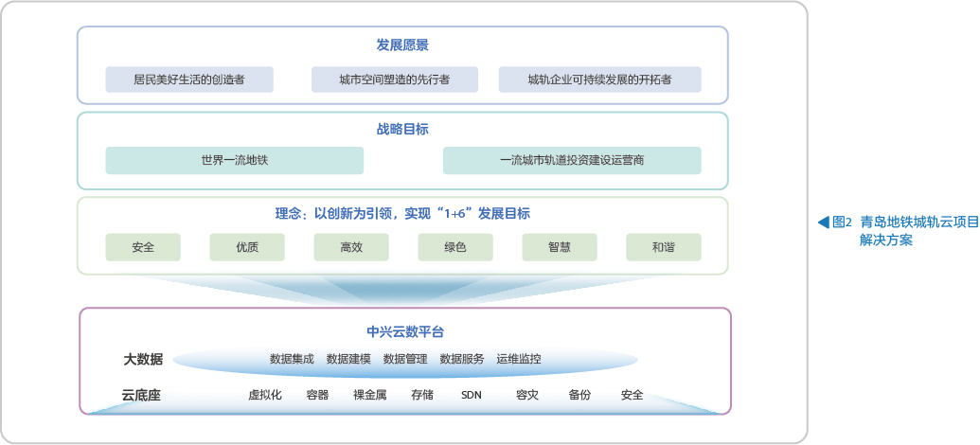Choose the 世界一流地铁 box
This screenshot has height=445, width=980.
(235, 161)
